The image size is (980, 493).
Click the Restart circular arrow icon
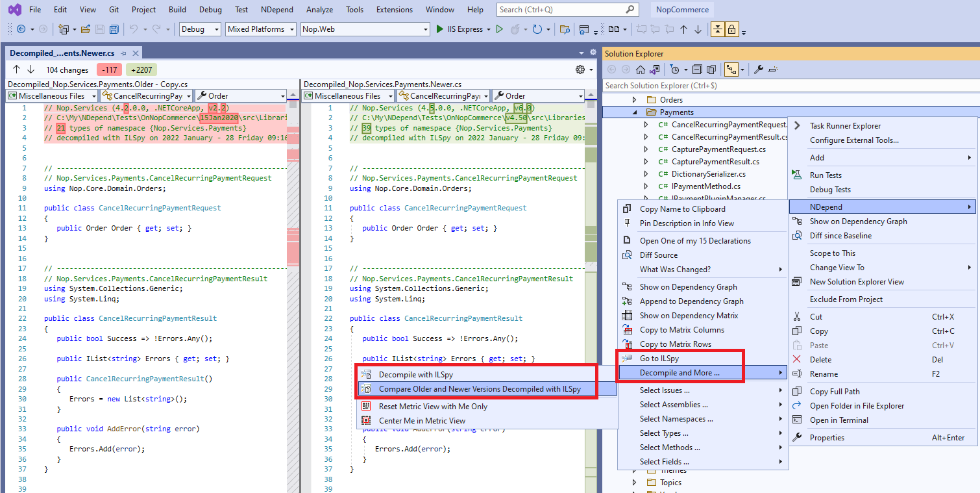537,29
